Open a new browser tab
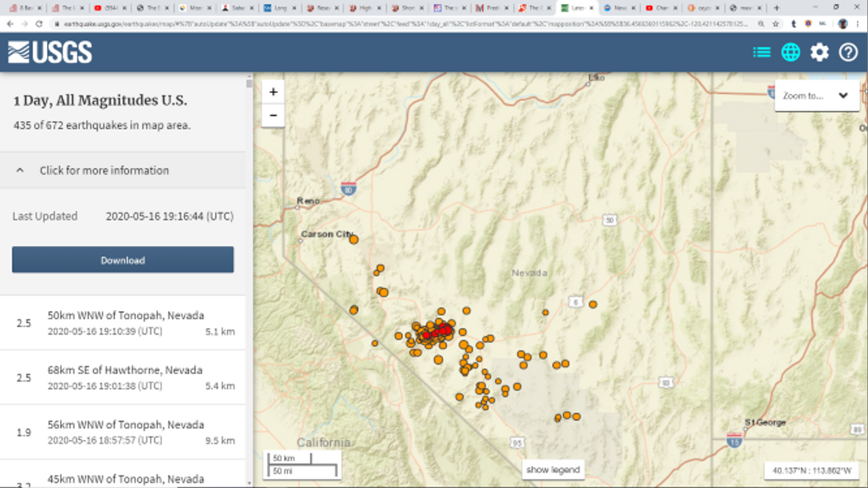Screen dimensions: 868x488 776,7
